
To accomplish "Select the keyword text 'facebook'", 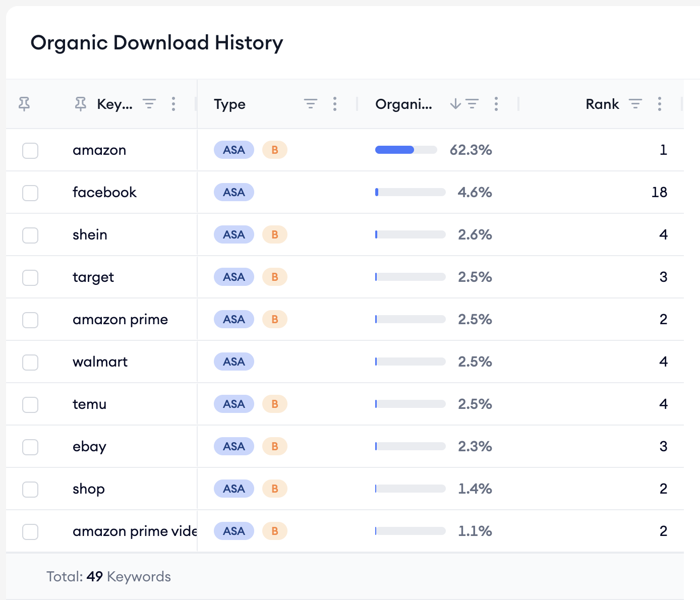I will pos(104,192).
